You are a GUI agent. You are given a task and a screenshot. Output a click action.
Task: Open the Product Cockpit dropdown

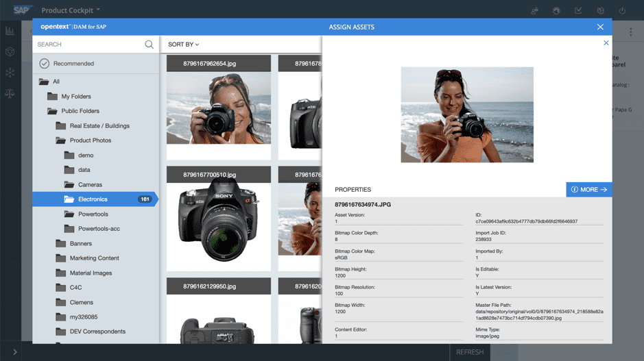[x=71, y=10]
